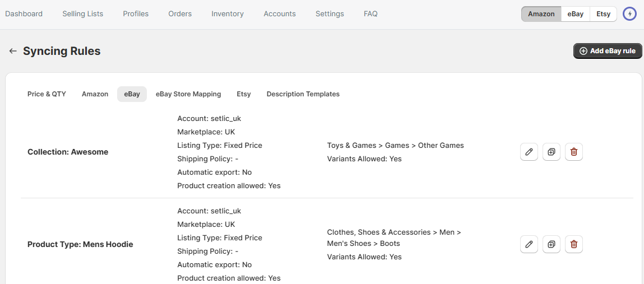Delete the Mens Hoodie rule
Viewport: 644px width, 284px height.
click(x=574, y=244)
